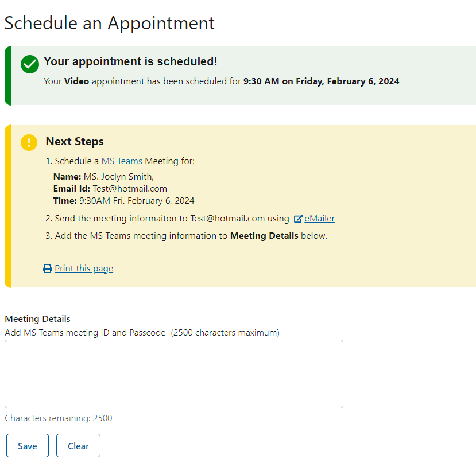476x463 pixels.
Task: Click the Next Steps heading
Action: point(75,142)
